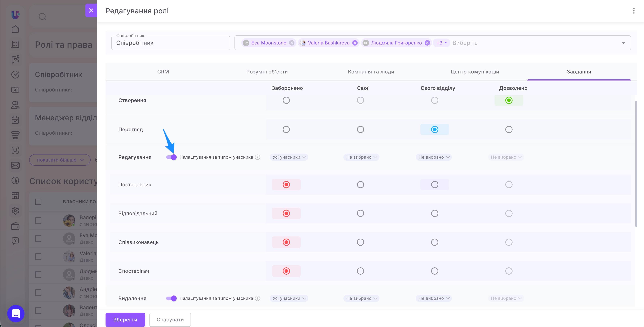Select Свого відділу for Відповідальний

[435, 213]
